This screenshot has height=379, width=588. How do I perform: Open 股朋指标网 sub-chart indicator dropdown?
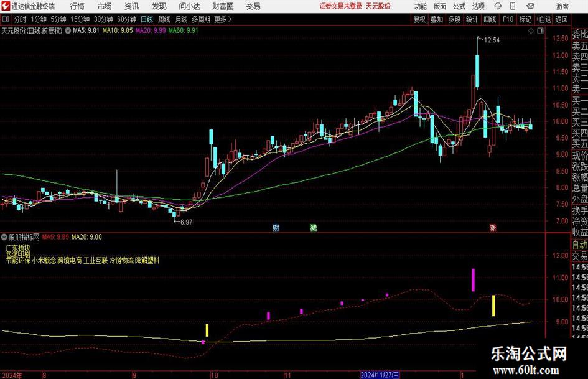click(x=4, y=237)
